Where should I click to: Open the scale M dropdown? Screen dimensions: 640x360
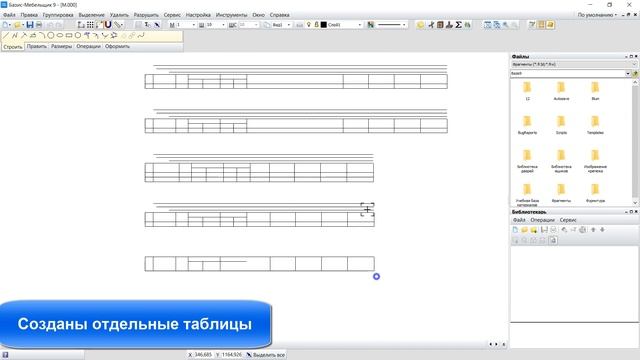[x=193, y=25]
